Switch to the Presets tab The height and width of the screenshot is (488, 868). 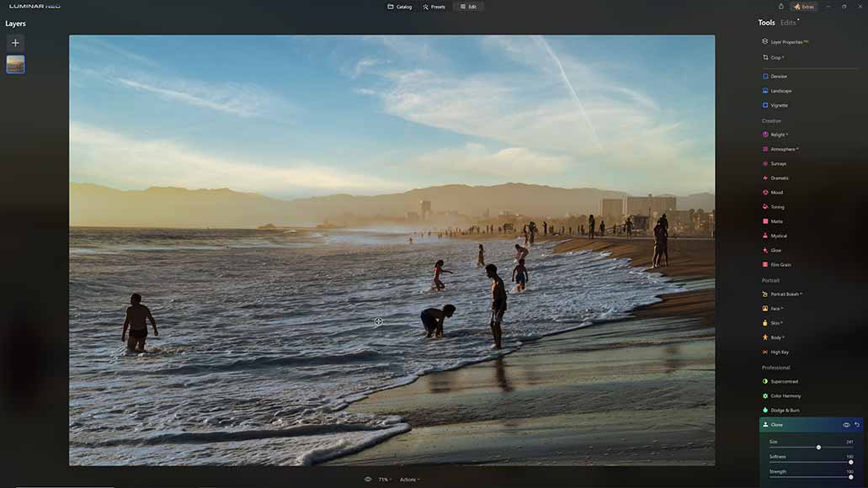434,7
